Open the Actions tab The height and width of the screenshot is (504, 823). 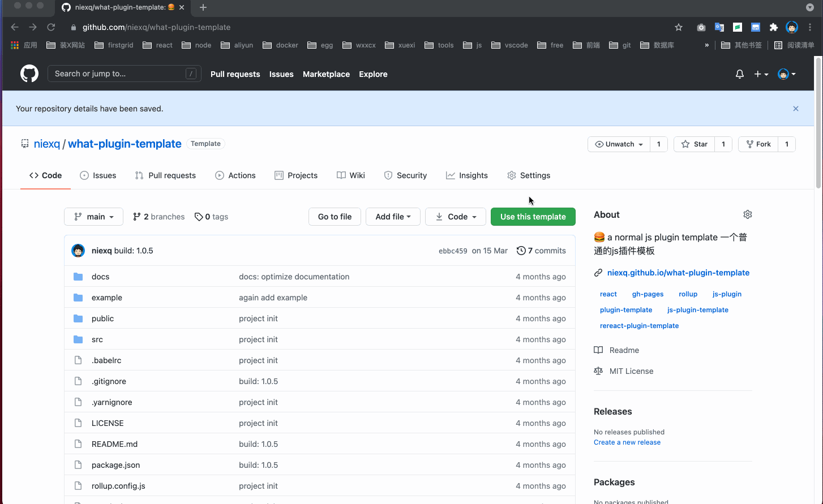[235, 175]
